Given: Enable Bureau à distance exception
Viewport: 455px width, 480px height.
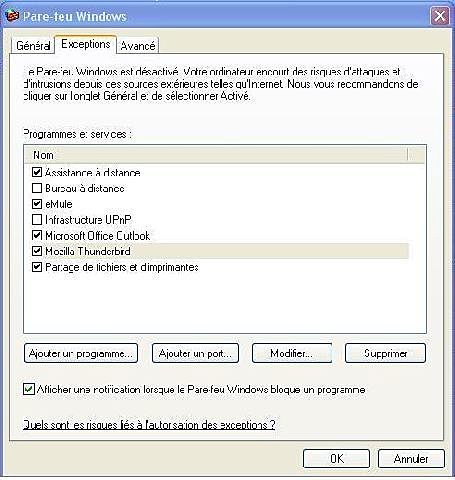Looking at the screenshot, I should tap(37, 188).
